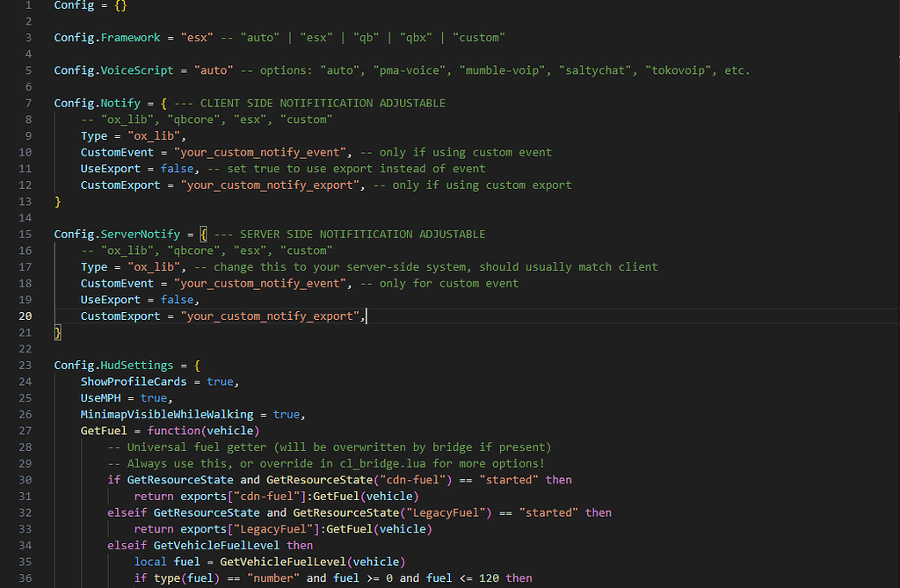This screenshot has width=900, height=588.
Task: Select line number 36 in the gutter
Action: pyautogui.click(x=25, y=578)
